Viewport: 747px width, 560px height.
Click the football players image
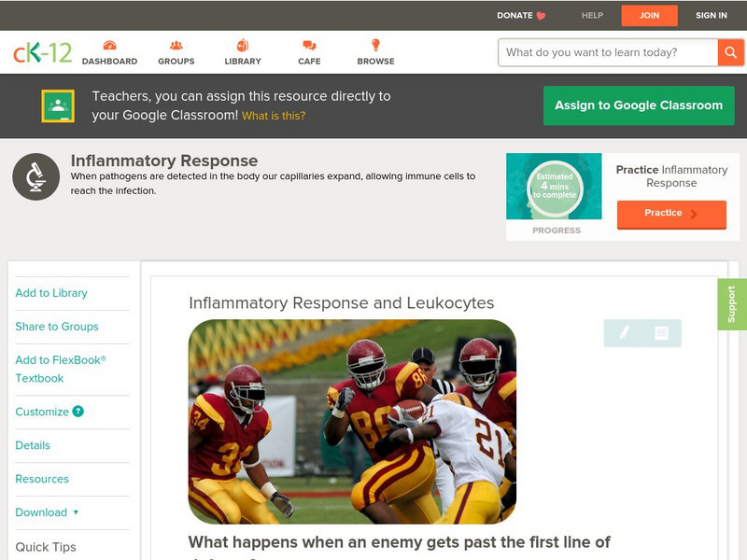click(x=352, y=422)
